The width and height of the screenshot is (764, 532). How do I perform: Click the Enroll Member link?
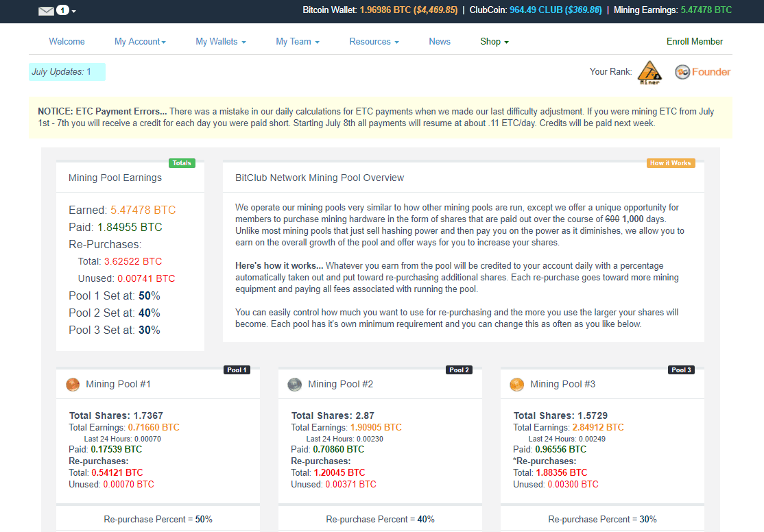pyautogui.click(x=695, y=42)
